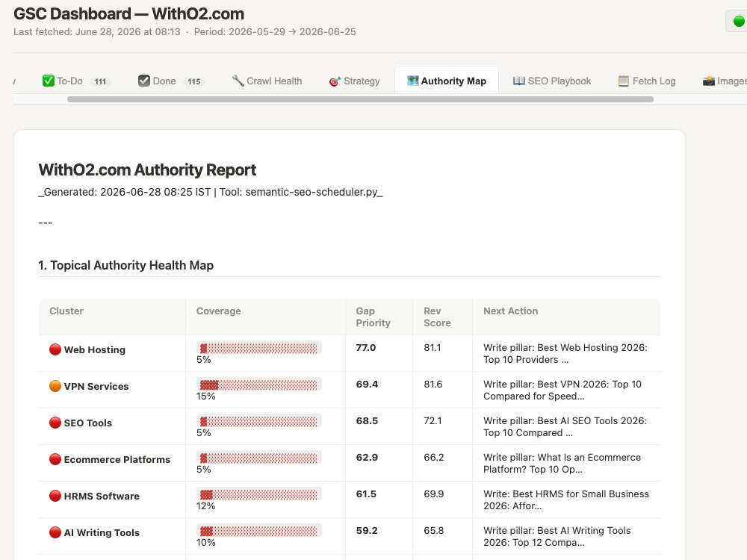
Task: Click the Web Hosting coverage bar
Action: (258, 348)
